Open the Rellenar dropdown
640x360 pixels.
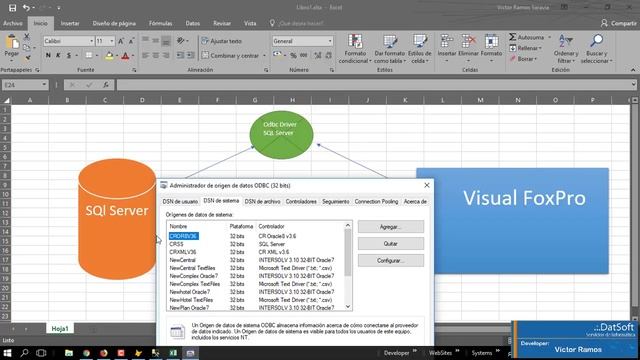point(526,48)
